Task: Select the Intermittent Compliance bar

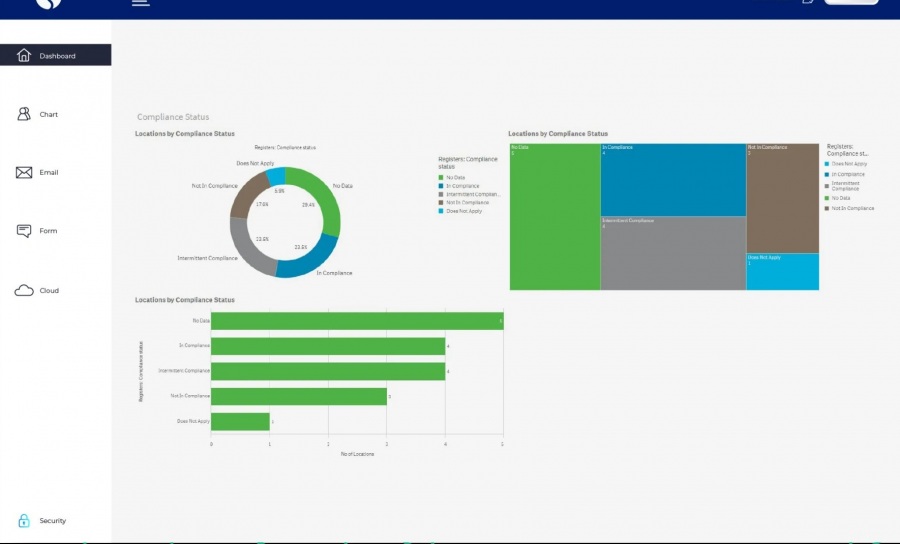Action: 327,371
